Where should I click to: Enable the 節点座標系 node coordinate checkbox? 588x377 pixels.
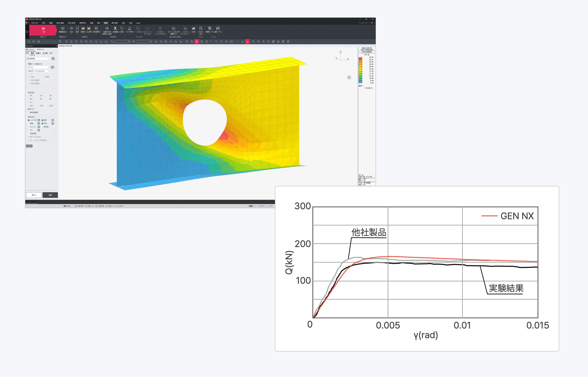[x=29, y=113]
